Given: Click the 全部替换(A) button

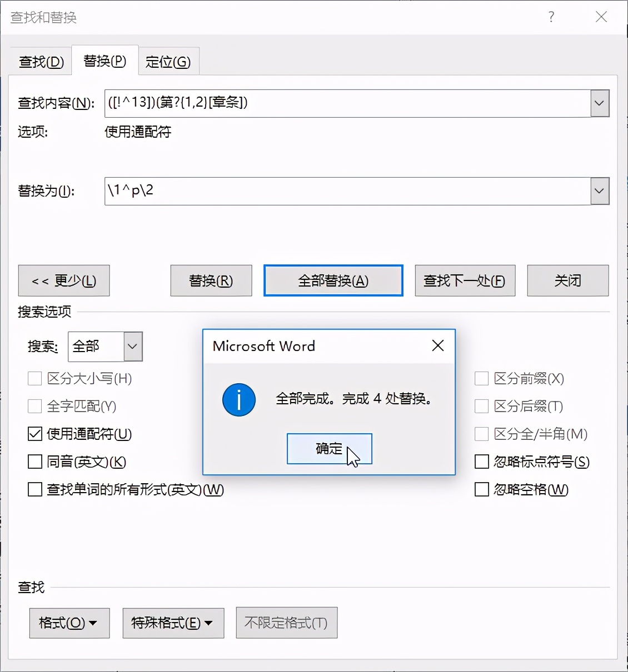Looking at the screenshot, I should 332,280.
